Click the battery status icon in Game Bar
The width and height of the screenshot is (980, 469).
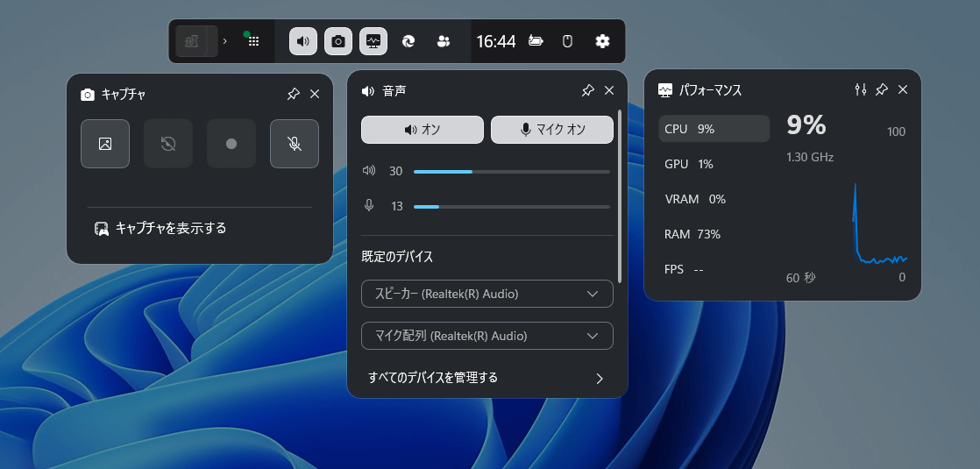(536, 41)
